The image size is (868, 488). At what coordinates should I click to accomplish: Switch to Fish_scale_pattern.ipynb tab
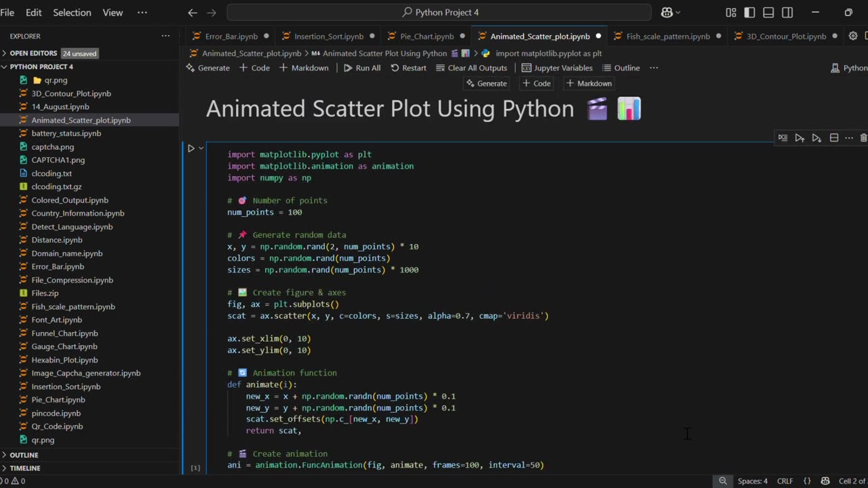pos(668,37)
